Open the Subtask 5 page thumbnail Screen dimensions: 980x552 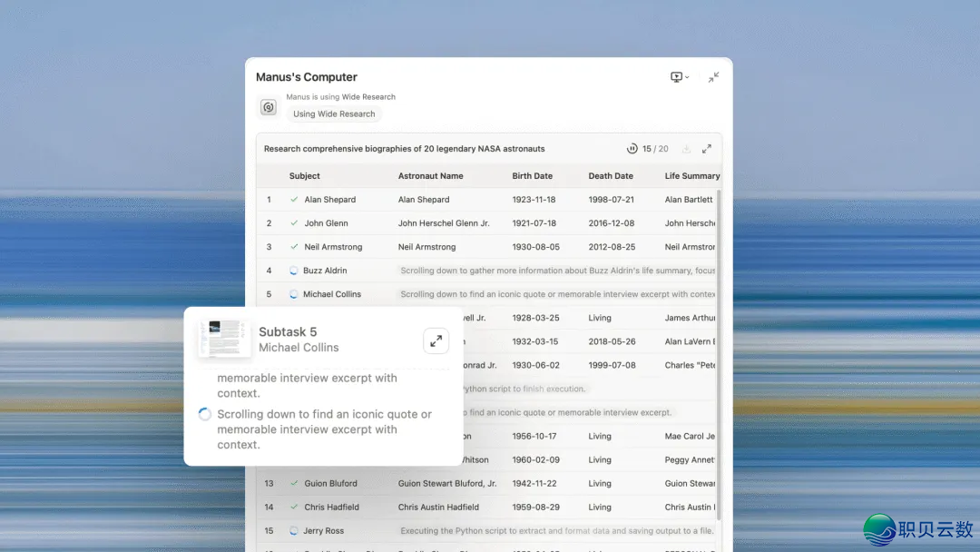point(223,339)
